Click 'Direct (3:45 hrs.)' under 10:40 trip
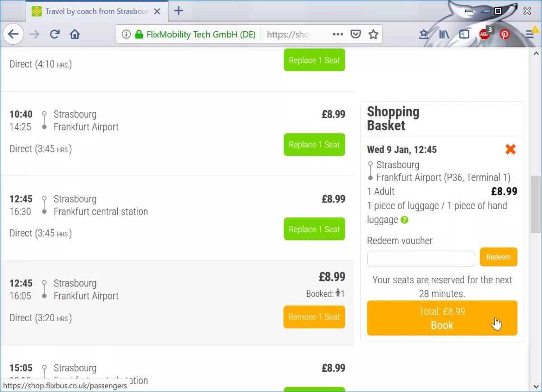 41,149
